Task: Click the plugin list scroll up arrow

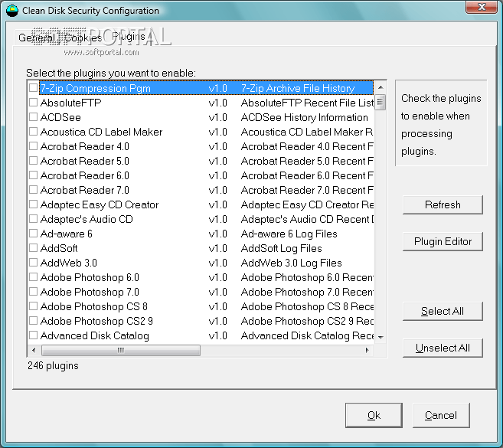Action: point(381,87)
